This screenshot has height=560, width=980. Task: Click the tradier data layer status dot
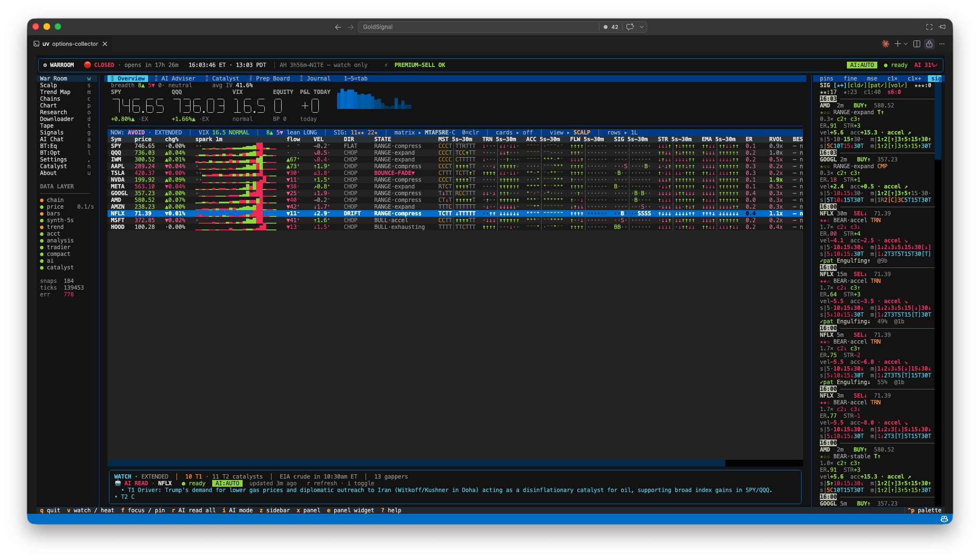coord(42,247)
